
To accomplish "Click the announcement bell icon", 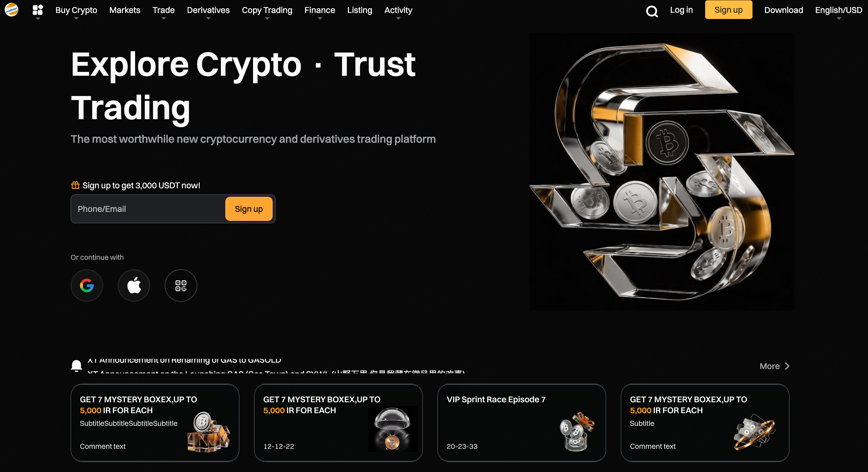I will [x=77, y=366].
